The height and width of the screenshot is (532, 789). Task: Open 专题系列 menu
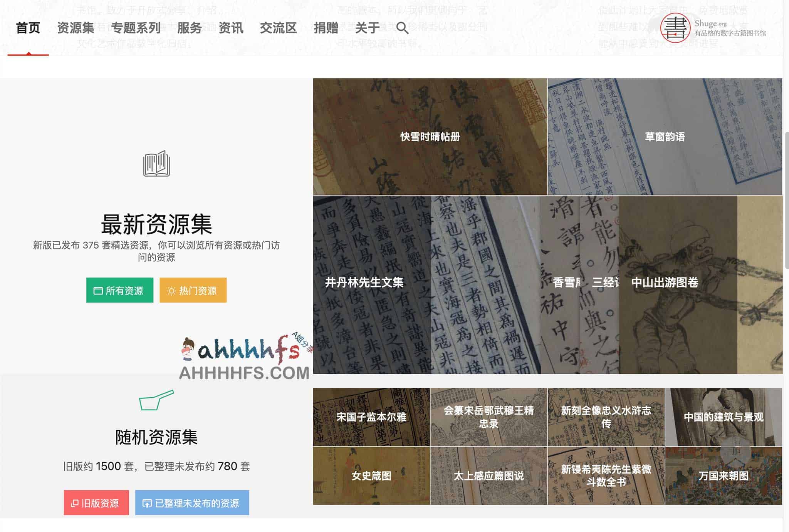click(x=136, y=28)
